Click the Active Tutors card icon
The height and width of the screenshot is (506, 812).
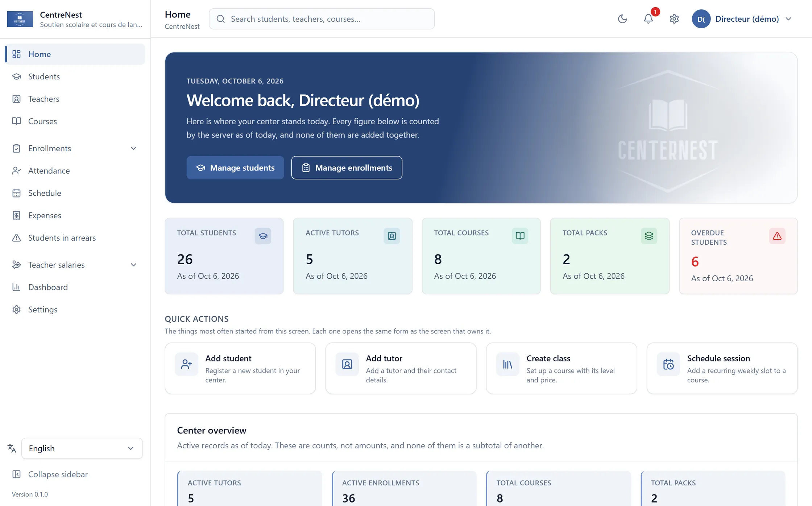[x=391, y=236]
